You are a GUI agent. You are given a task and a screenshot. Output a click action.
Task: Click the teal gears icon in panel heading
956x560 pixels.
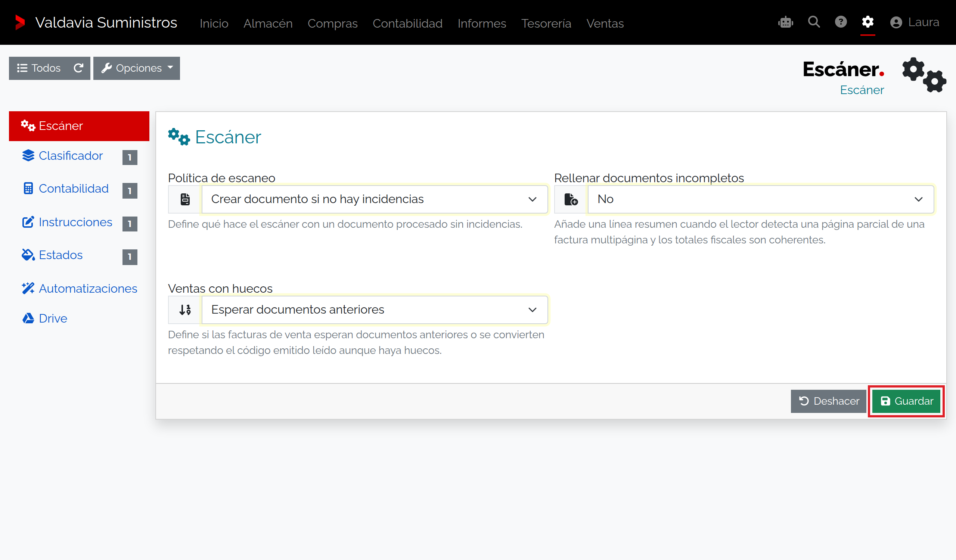179,137
